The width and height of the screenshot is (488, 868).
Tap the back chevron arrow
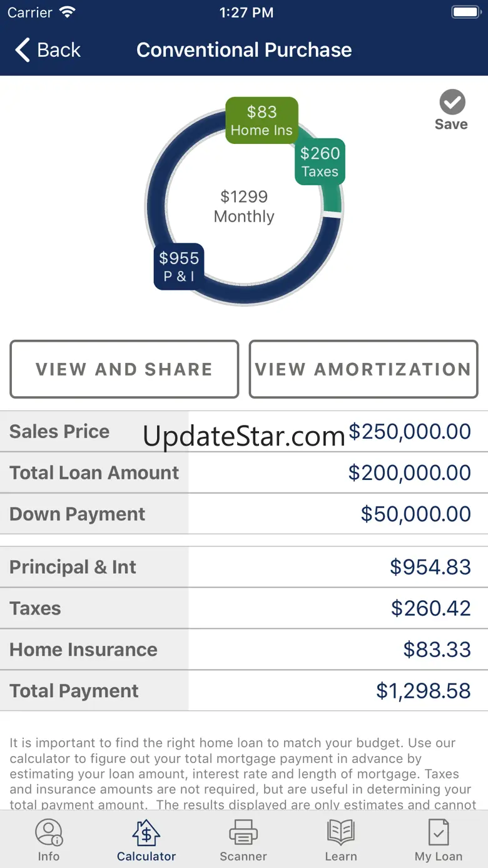click(x=23, y=50)
